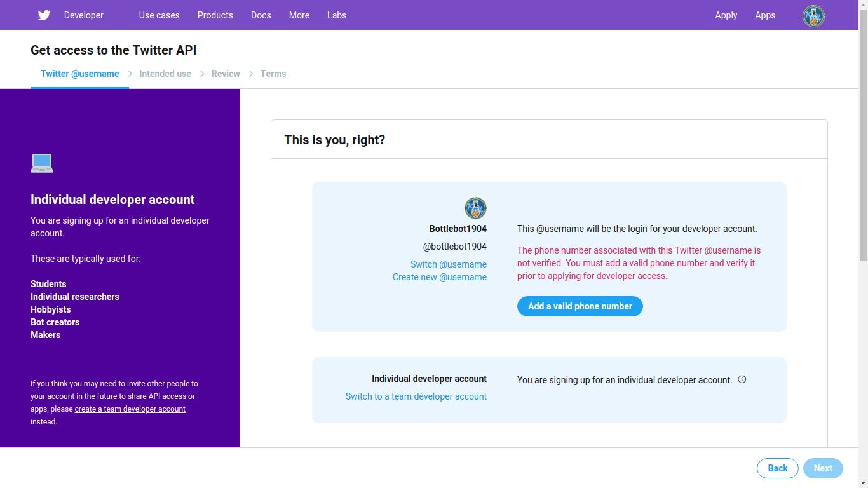Click the bold 'Individual developer account' card label
This screenshot has height=488, width=868.
click(430, 379)
